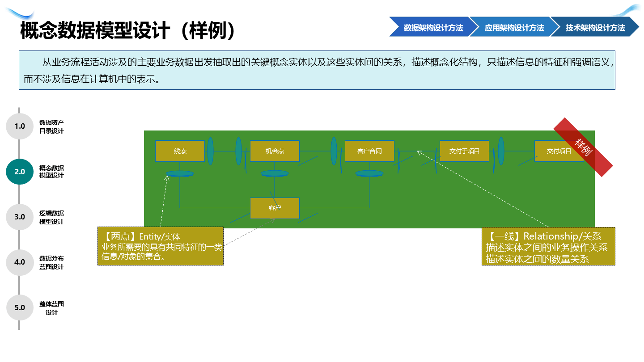Select step circle 1.0
The image size is (644, 362).
(20, 126)
